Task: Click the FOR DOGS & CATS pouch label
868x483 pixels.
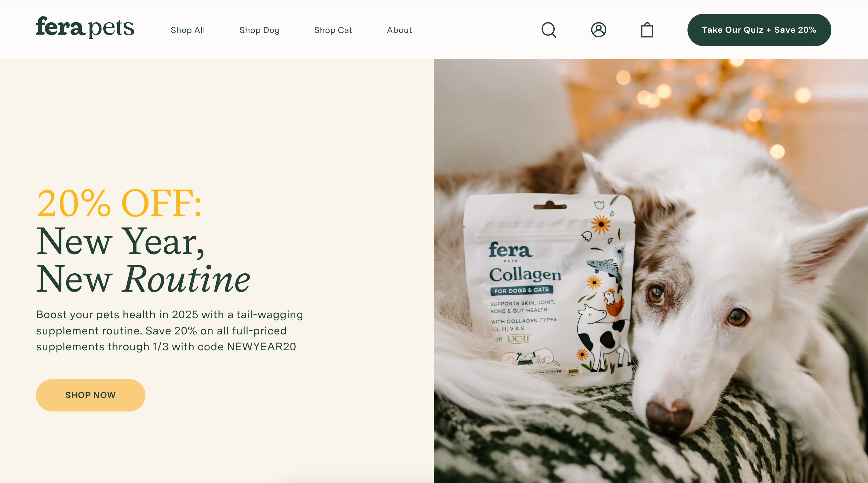Action: pos(522,290)
